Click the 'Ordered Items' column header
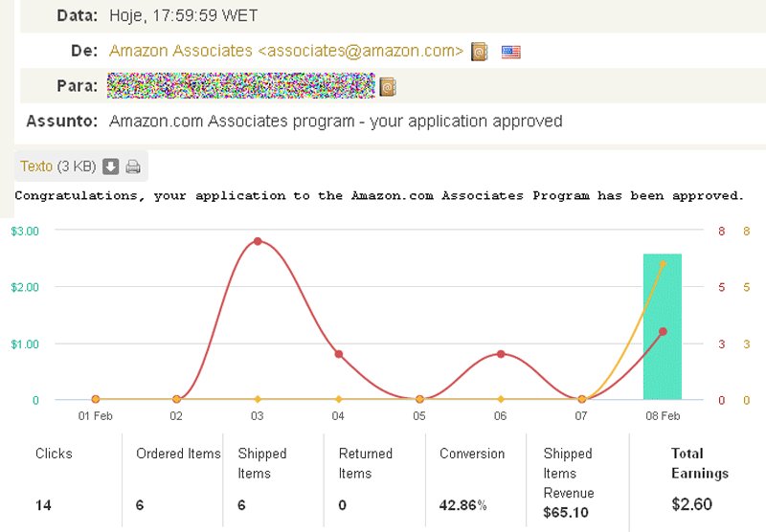 point(178,454)
